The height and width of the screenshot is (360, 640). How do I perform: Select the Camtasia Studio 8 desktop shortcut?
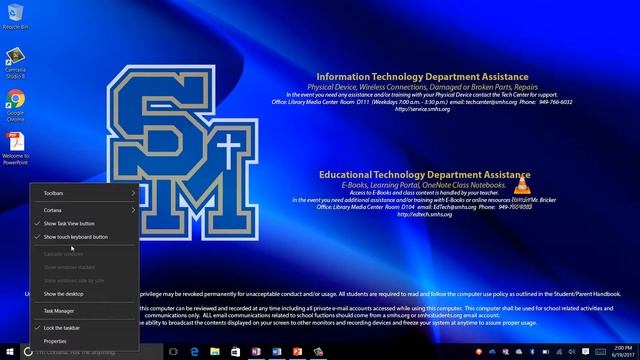tap(16, 62)
